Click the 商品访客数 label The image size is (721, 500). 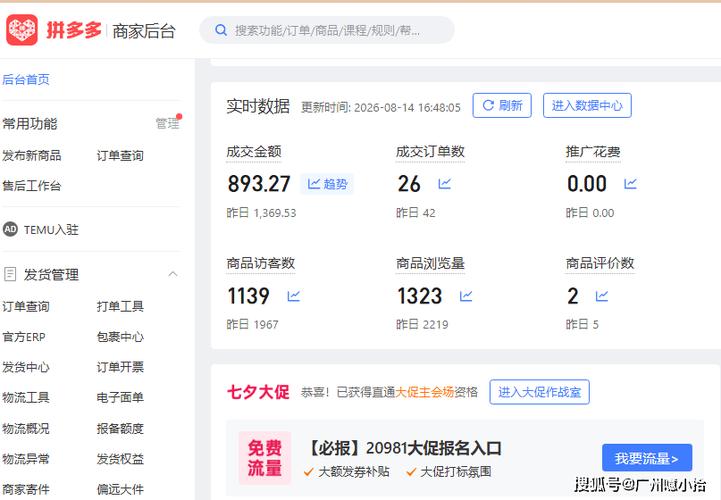261,264
